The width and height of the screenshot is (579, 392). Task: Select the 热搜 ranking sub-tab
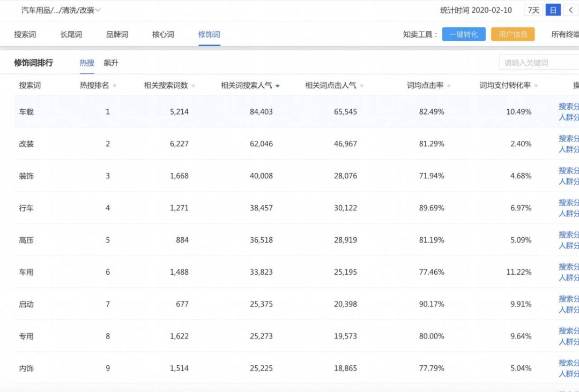[87, 63]
